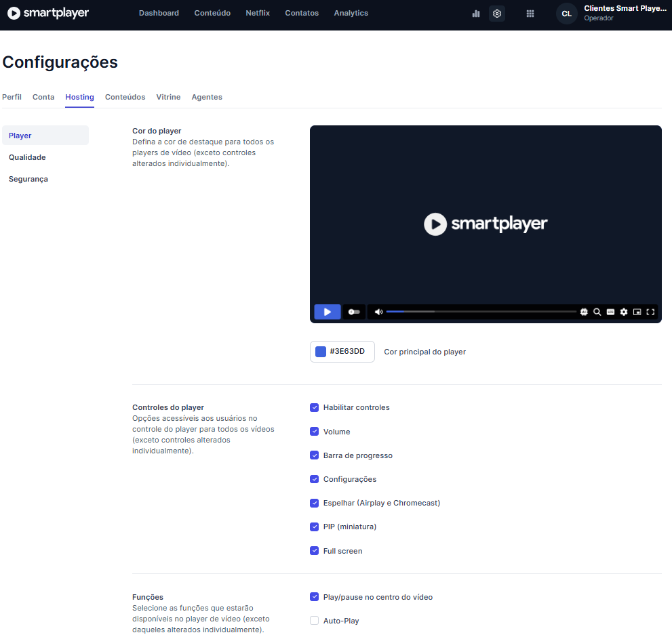Uncheck Habilitar controles checkbox
The height and width of the screenshot is (637, 672).
point(314,407)
